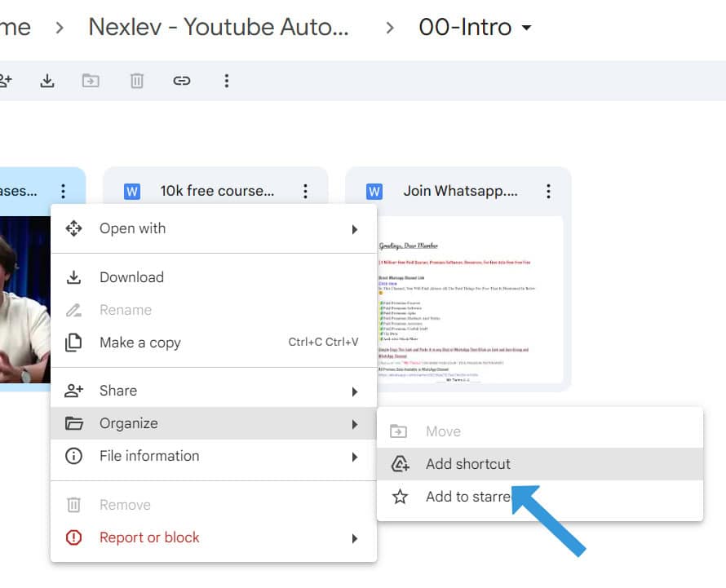Viewport: 726px width, 588px height.
Task: Click the Open with icon in the context menu
Action: tap(73, 228)
